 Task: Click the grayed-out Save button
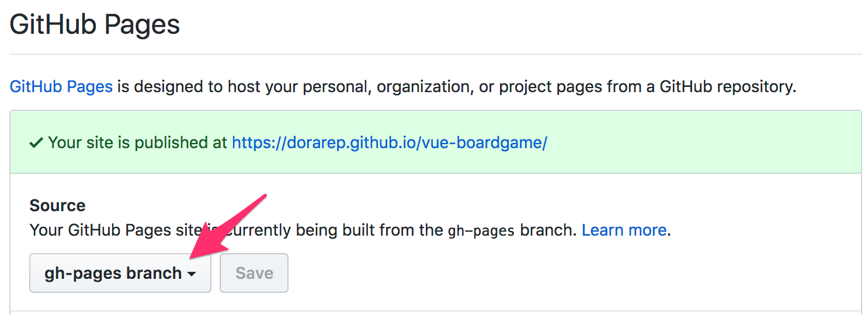point(254,273)
